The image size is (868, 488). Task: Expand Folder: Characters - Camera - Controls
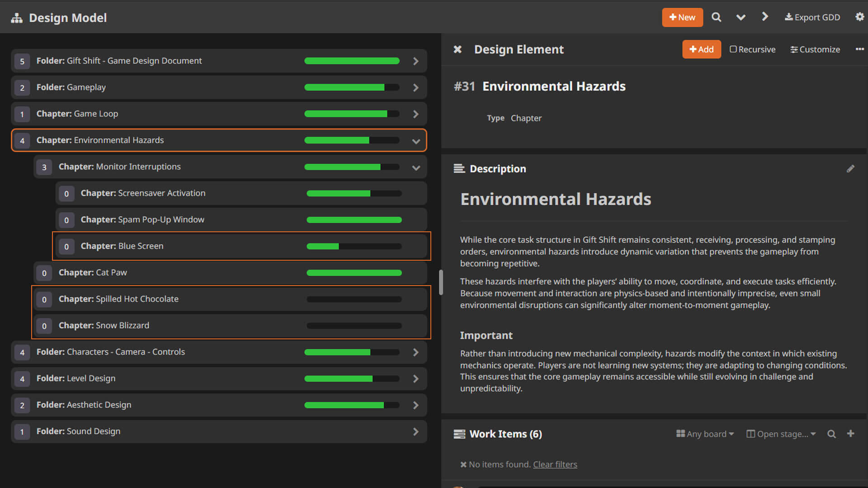point(415,352)
